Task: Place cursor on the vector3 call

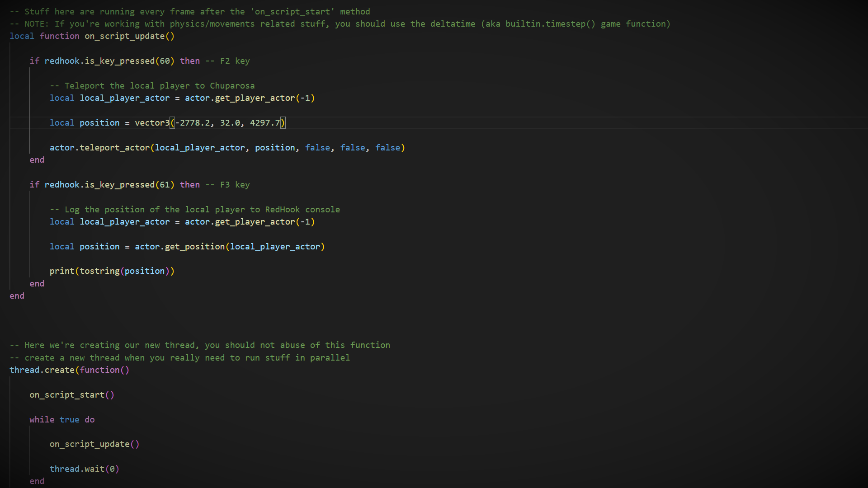Action: (152, 123)
